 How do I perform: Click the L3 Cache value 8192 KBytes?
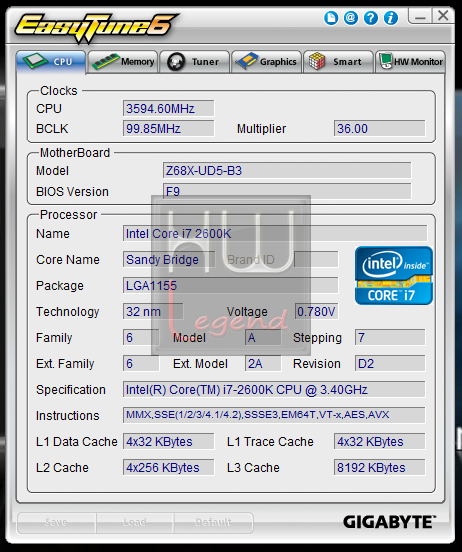pyautogui.click(x=379, y=468)
